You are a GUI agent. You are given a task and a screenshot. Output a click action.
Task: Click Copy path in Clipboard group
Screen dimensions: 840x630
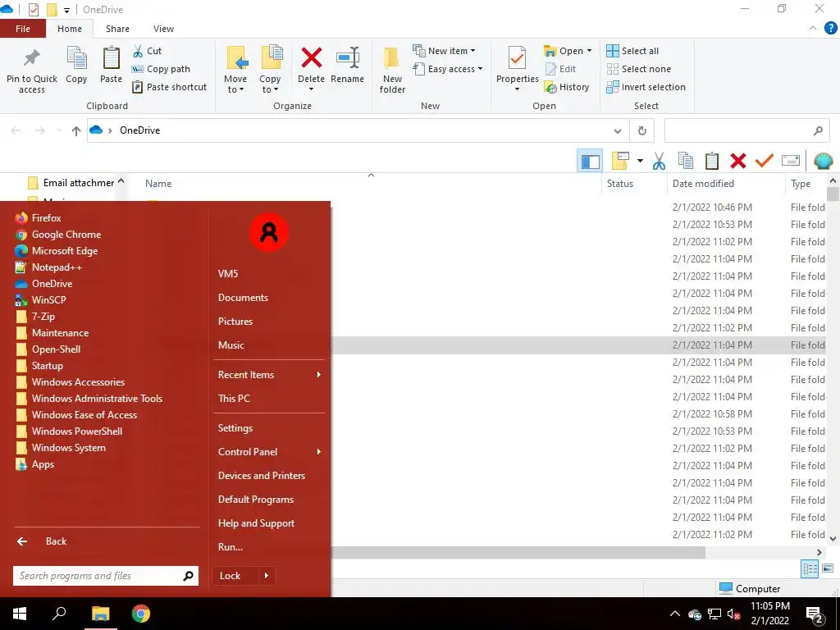click(x=161, y=69)
